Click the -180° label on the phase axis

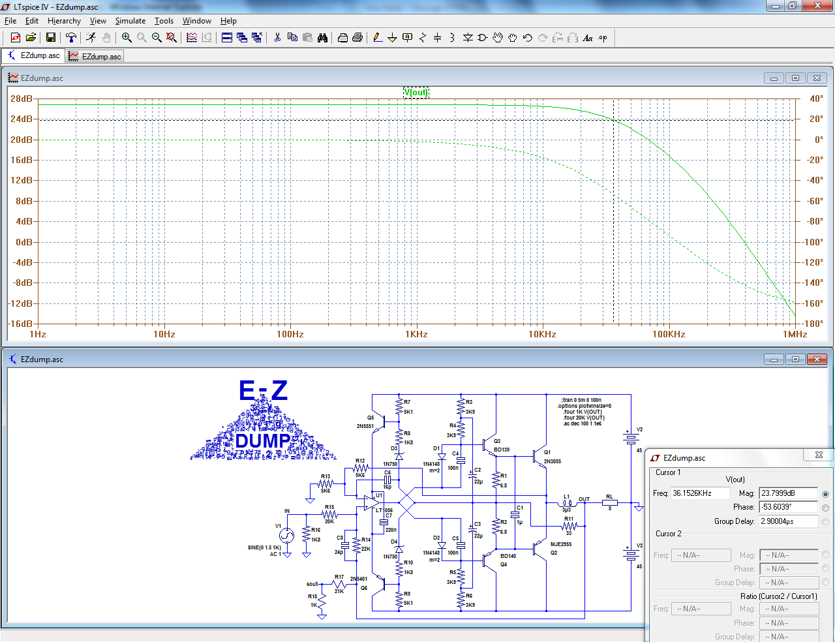(x=813, y=324)
